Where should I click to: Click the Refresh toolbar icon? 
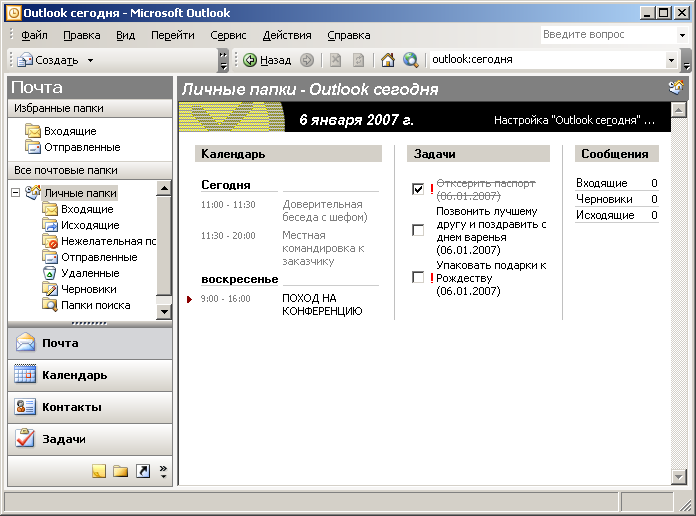[x=358, y=60]
